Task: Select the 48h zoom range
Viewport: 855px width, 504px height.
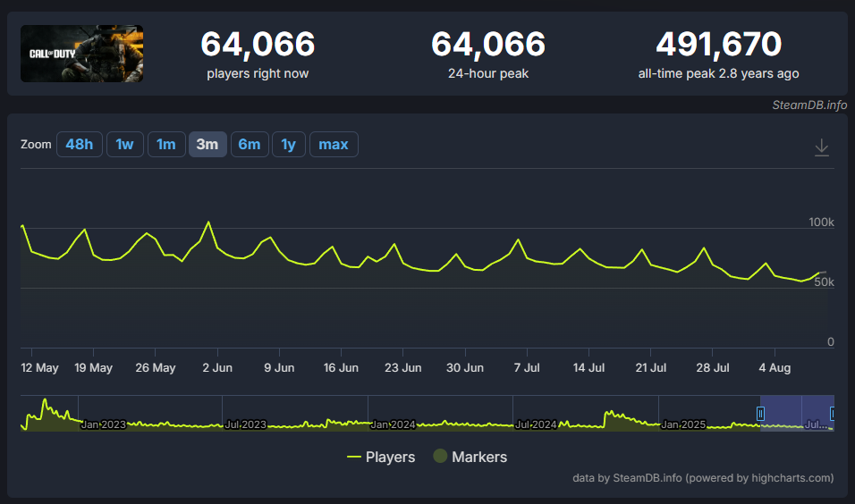Action: tap(79, 145)
